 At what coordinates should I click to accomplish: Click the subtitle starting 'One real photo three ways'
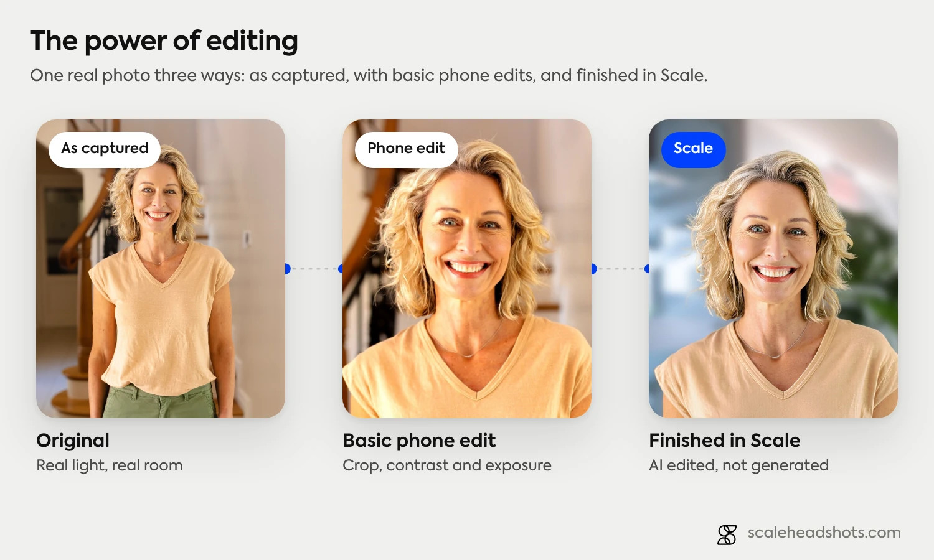coord(369,75)
